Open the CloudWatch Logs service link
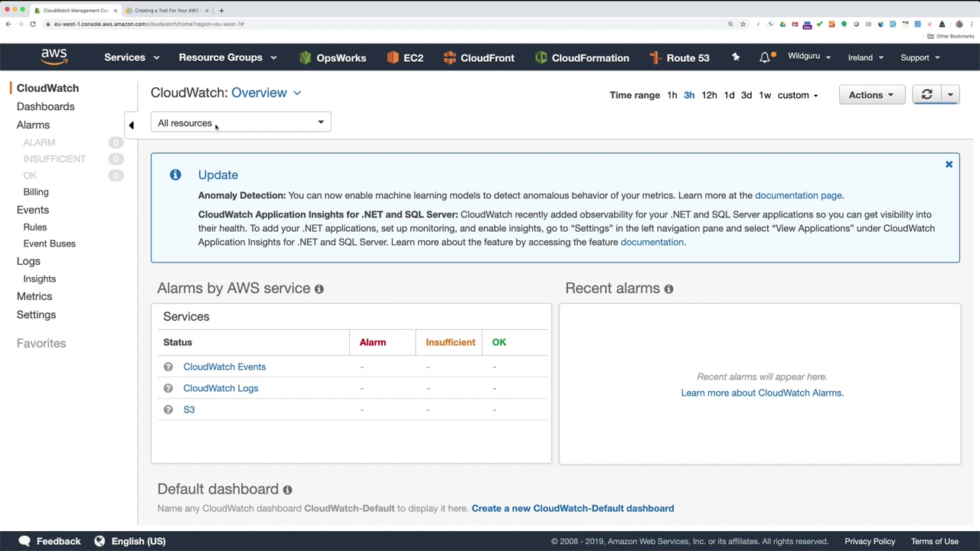This screenshot has height=551, width=980. pyautogui.click(x=220, y=388)
